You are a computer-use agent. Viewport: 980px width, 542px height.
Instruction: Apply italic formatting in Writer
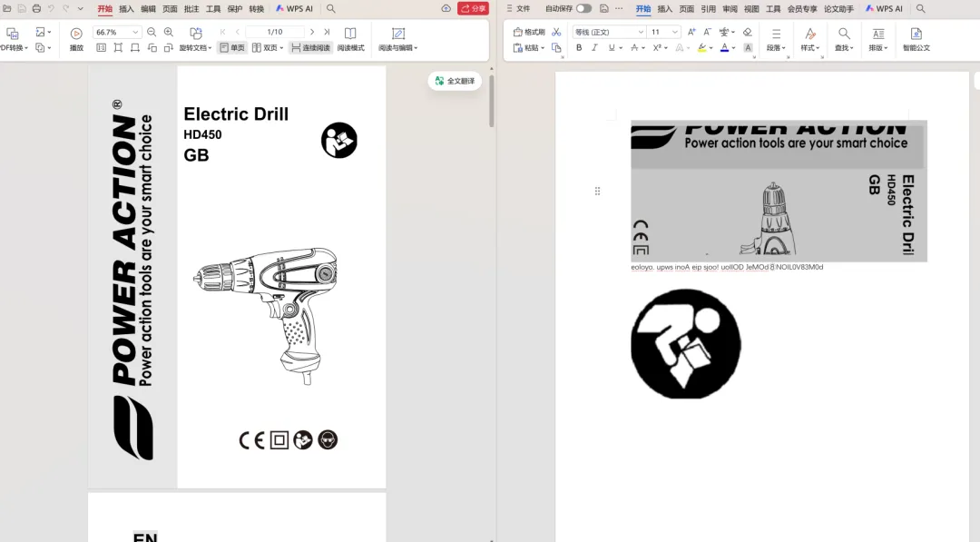point(594,47)
